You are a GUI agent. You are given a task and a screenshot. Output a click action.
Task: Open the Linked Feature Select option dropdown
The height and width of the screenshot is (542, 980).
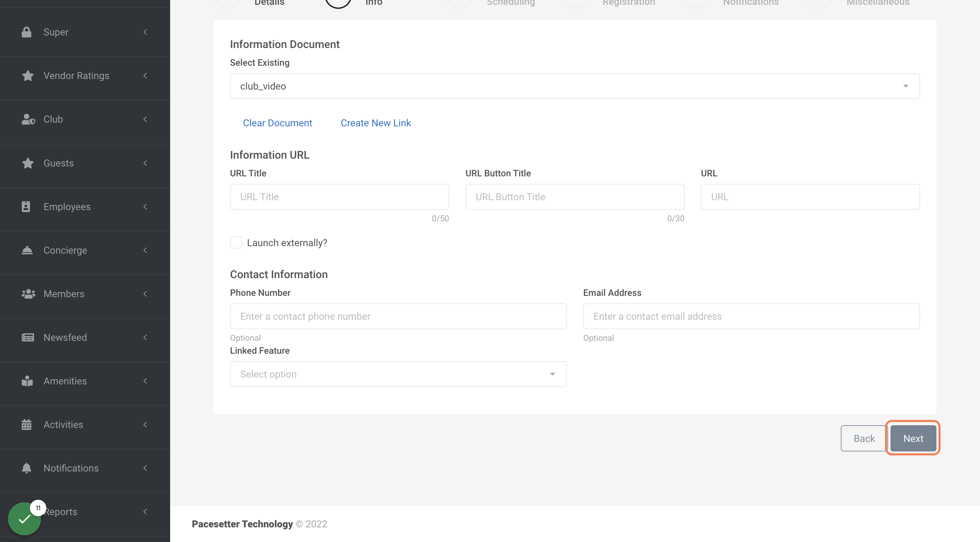tap(398, 374)
